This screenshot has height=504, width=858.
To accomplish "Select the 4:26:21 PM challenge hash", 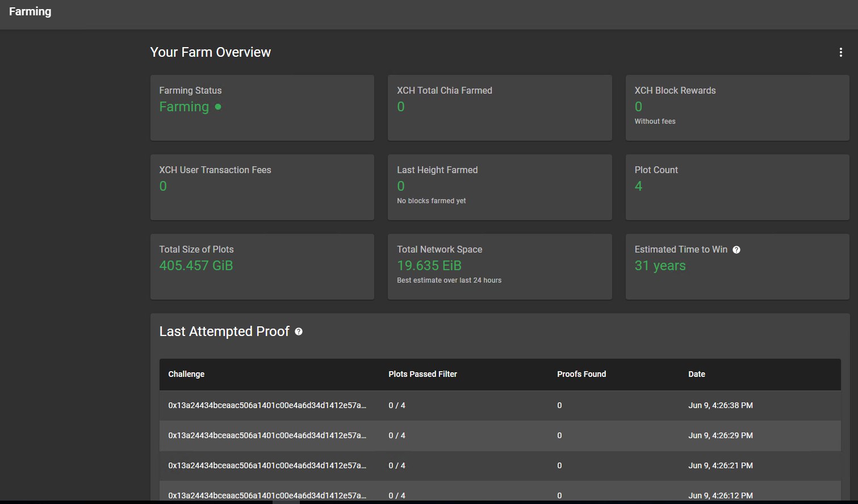I will pyautogui.click(x=267, y=465).
